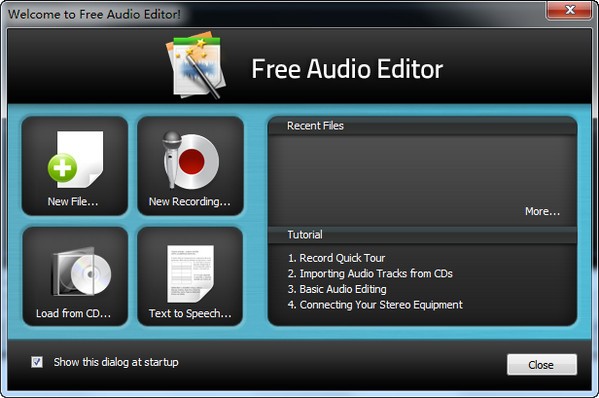Open Importing Audio Tracks from CDs tutorial
This screenshot has width=599, height=398.
pos(370,273)
